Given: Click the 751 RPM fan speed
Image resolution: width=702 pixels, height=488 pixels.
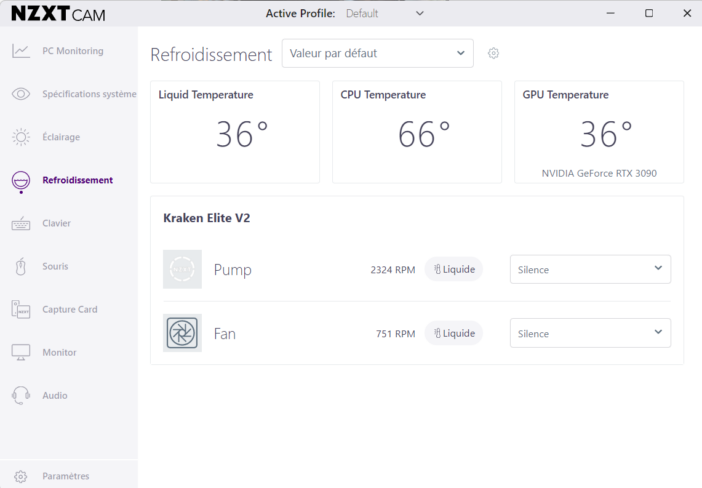Looking at the screenshot, I should click(x=395, y=334).
